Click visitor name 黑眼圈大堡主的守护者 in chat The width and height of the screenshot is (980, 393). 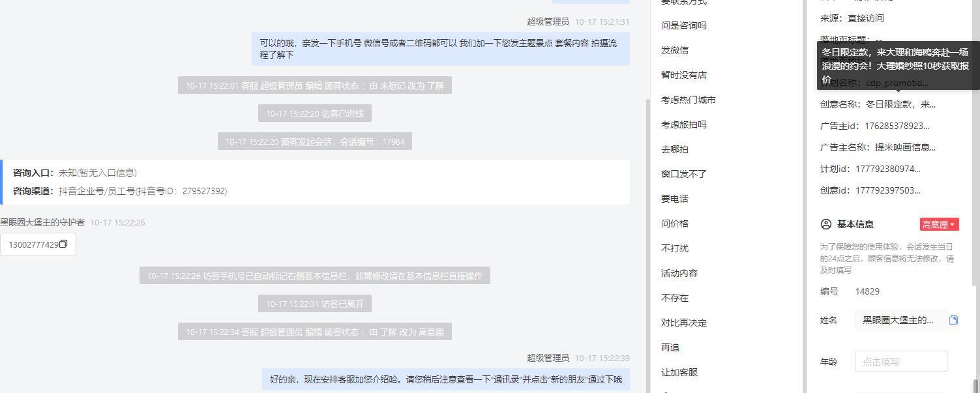(42, 222)
